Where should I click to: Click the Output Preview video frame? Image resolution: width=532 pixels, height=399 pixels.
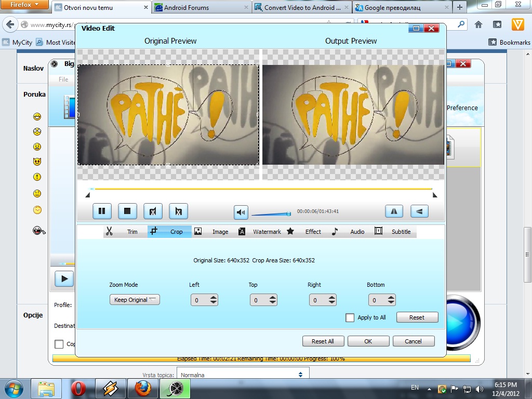(353, 115)
